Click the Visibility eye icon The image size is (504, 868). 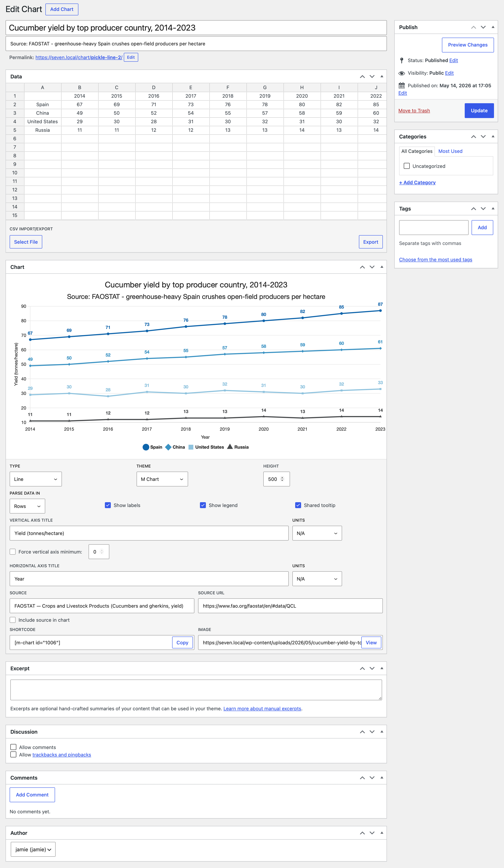click(401, 73)
